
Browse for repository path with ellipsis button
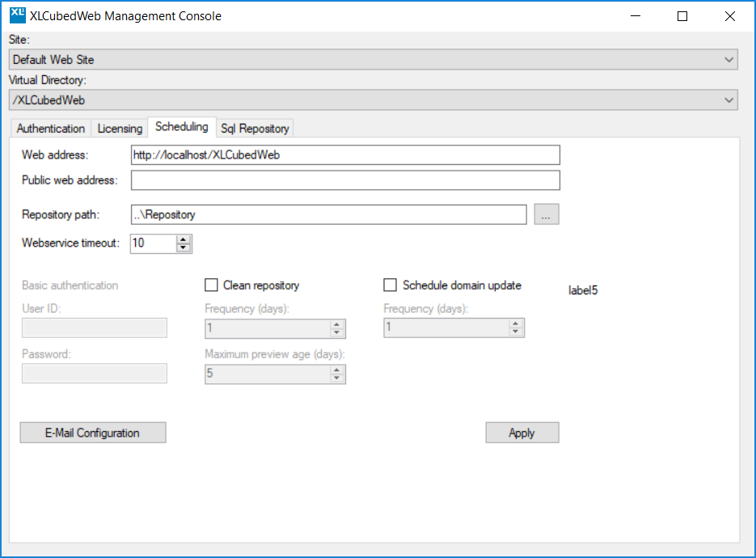(547, 214)
